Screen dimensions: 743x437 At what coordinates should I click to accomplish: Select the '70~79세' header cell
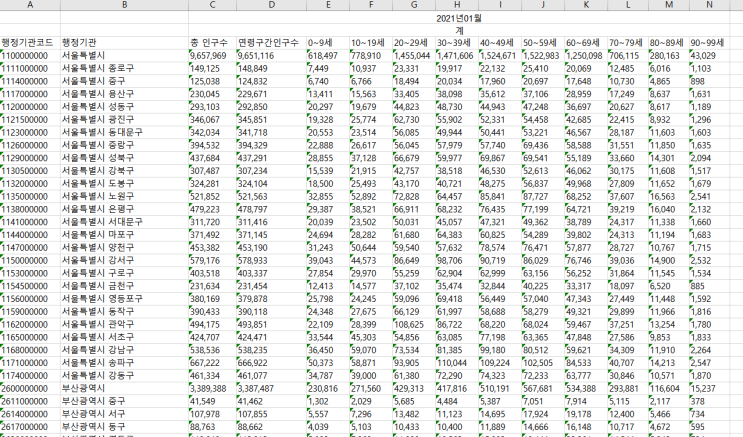[627, 43]
